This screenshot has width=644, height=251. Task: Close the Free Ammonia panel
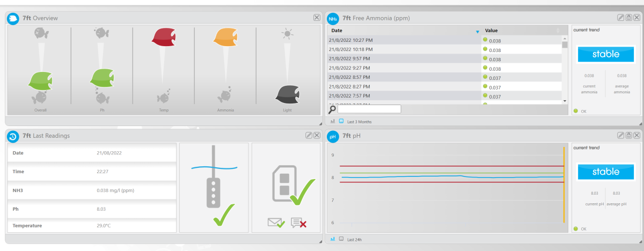point(636,18)
